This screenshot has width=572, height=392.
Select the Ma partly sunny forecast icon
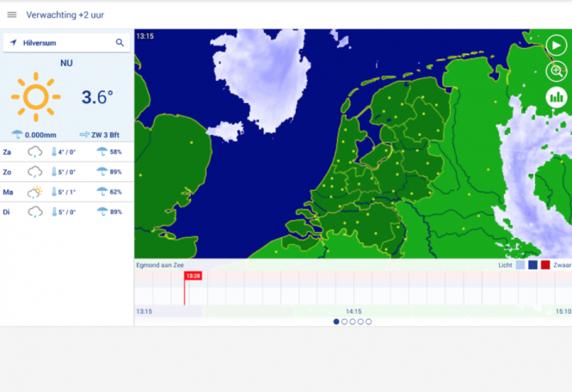pyautogui.click(x=35, y=192)
